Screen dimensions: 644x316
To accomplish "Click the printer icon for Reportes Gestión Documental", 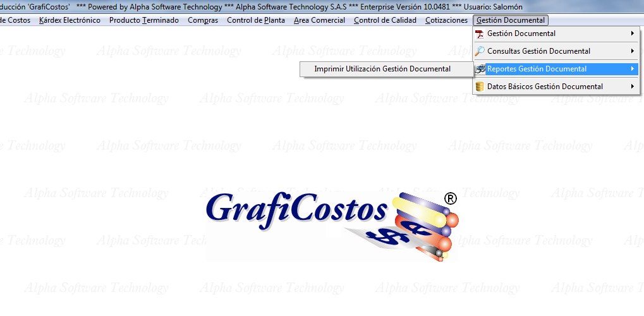I will [x=480, y=69].
